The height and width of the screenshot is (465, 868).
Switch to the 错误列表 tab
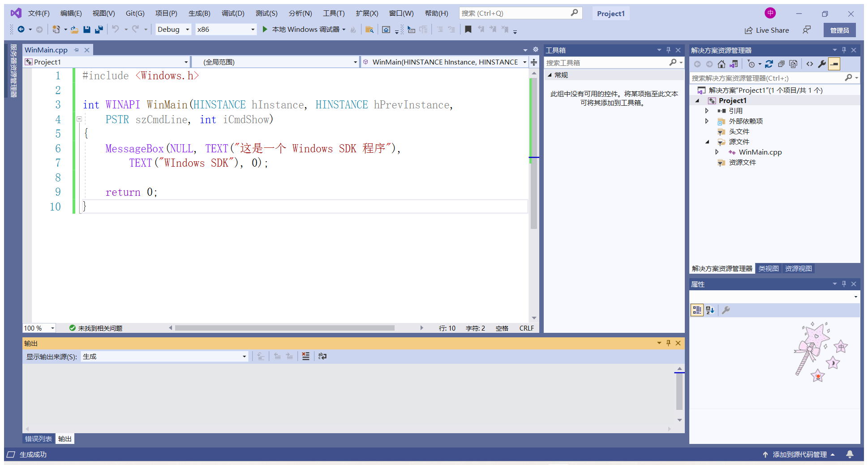click(x=39, y=439)
